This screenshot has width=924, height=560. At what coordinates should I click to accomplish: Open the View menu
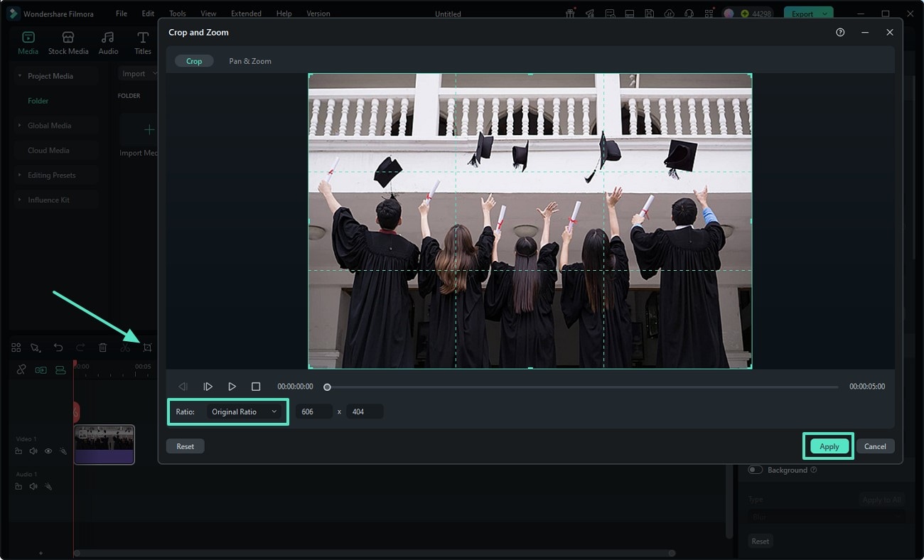[208, 14]
